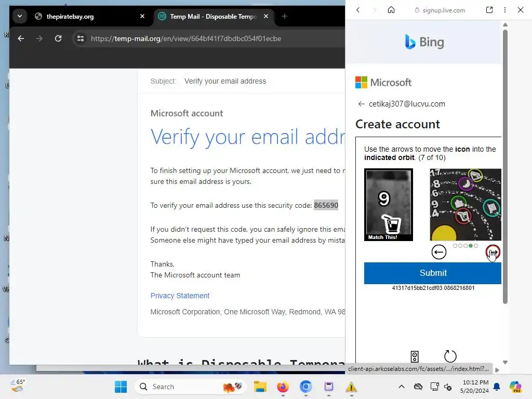Click the sidebar scroll up arrow

point(505,25)
